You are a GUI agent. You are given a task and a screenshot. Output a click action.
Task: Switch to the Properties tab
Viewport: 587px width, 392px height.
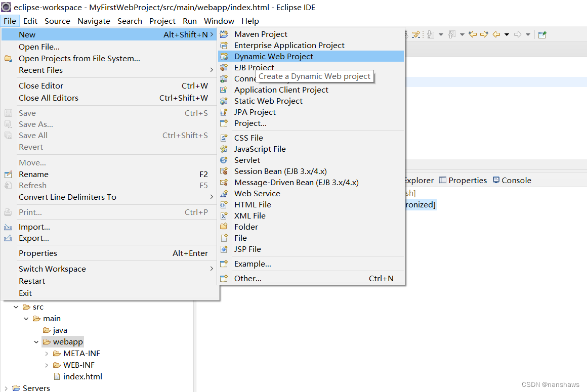tap(463, 180)
